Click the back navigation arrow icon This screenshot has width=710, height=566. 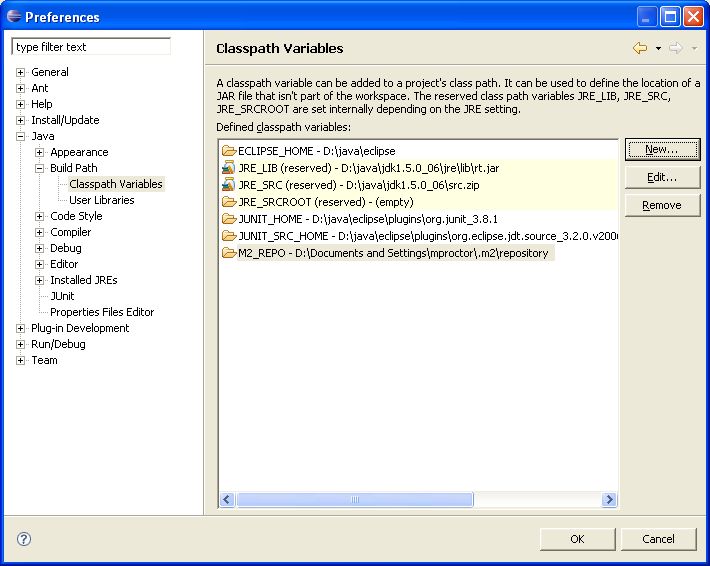pyautogui.click(x=639, y=48)
